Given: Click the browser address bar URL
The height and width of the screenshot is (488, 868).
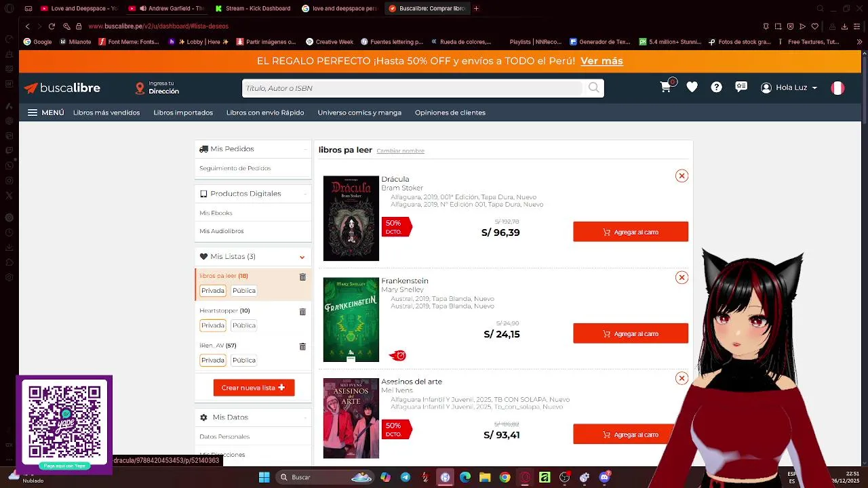Looking at the screenshot, I should (x=158, y=26).
